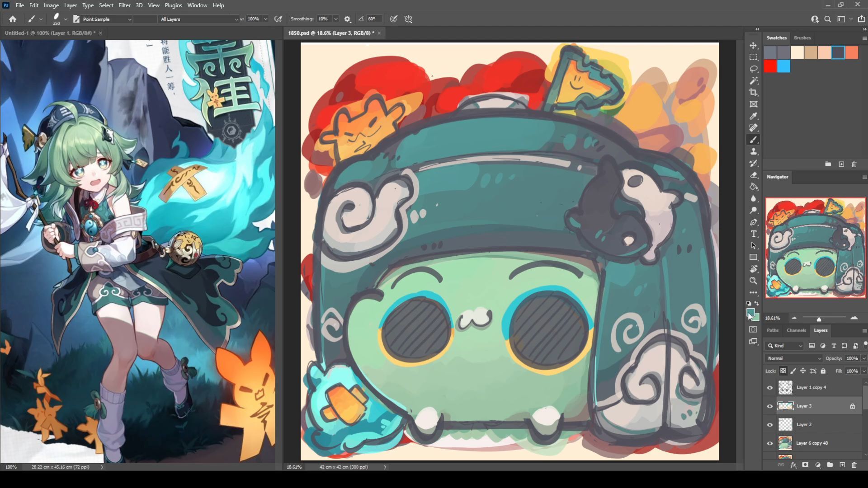
Task: Select the Rectangular Marquee tool
Action: [x=753, y=57]
